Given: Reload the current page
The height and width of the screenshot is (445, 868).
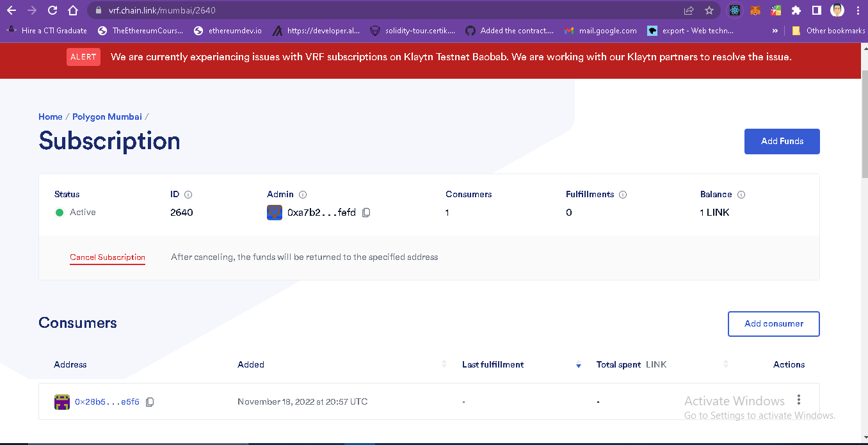Looking at the screenshot, I should (x=52, y=10).
